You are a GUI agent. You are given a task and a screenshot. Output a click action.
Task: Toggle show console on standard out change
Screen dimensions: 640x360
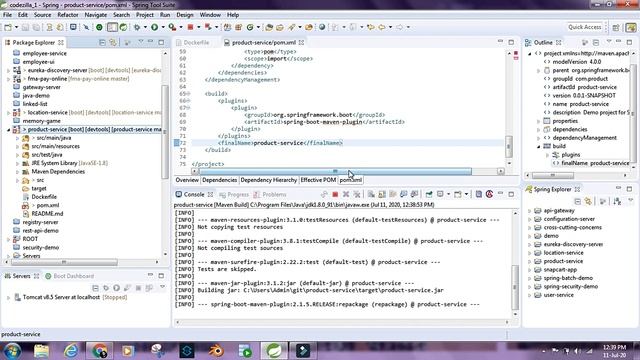[403, 194]
